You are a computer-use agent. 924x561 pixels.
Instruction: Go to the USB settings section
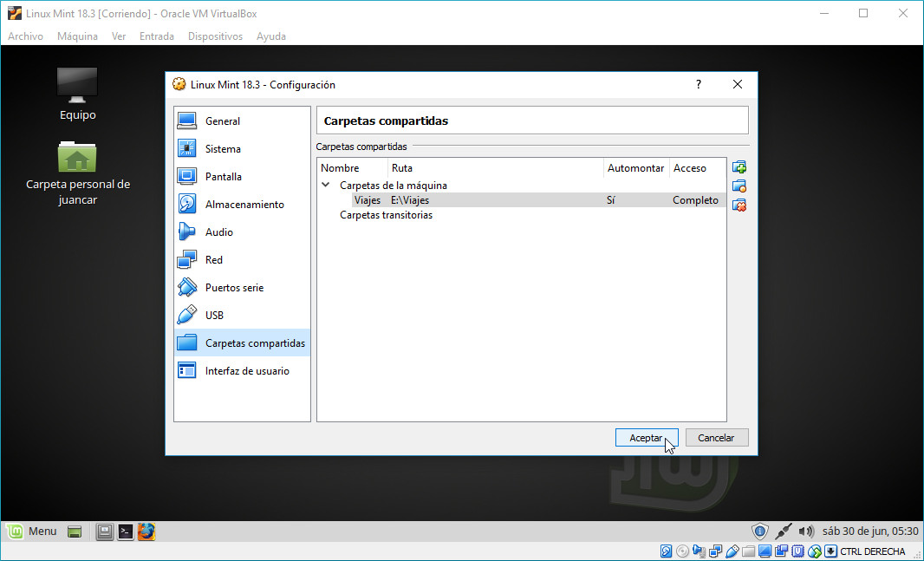[x=214, y=316]
